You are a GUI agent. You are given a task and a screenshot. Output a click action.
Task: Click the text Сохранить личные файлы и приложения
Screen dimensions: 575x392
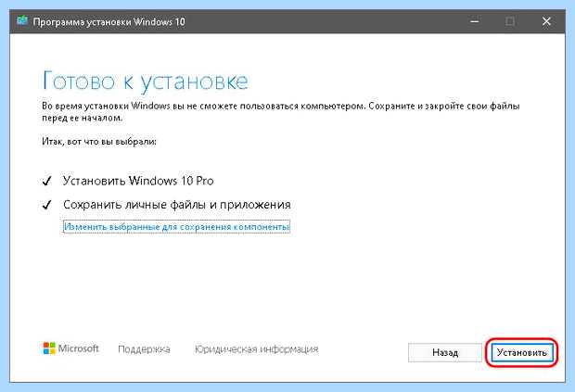pyautogui.click(x=177, y=205)
